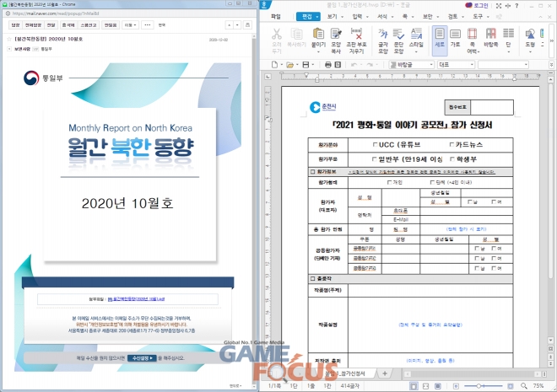Click the Paste (붙이기) icon in ribbon

pyautogui.click(x=319, y=37)
